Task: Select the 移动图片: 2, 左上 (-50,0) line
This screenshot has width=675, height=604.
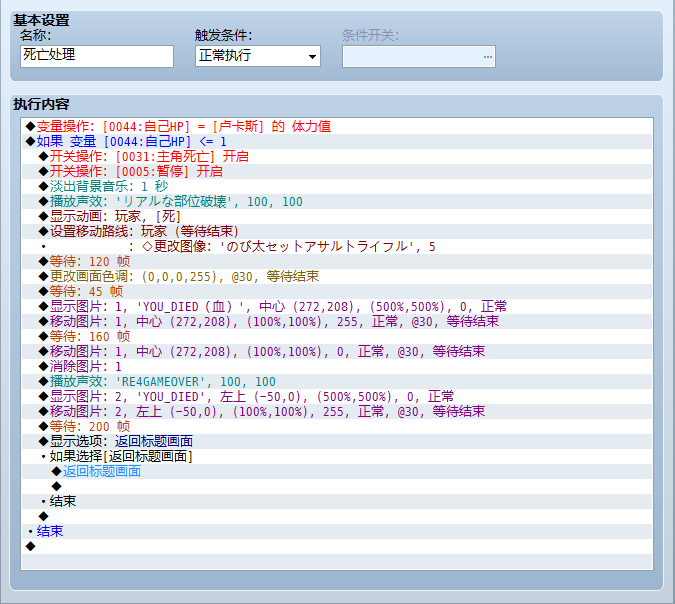Action: click(x=337, y=412)
